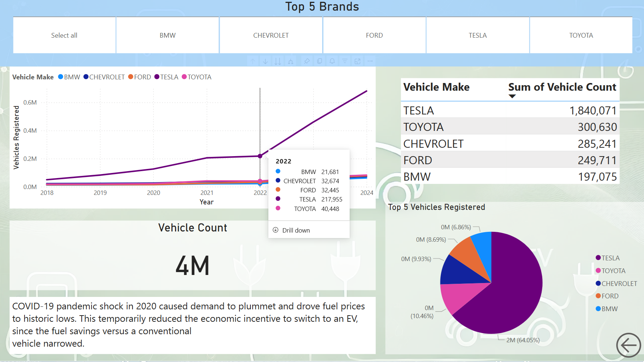Filter by BMW slicer tile
Viewport: 644px width, 362px height.
(x=168, y=35)
